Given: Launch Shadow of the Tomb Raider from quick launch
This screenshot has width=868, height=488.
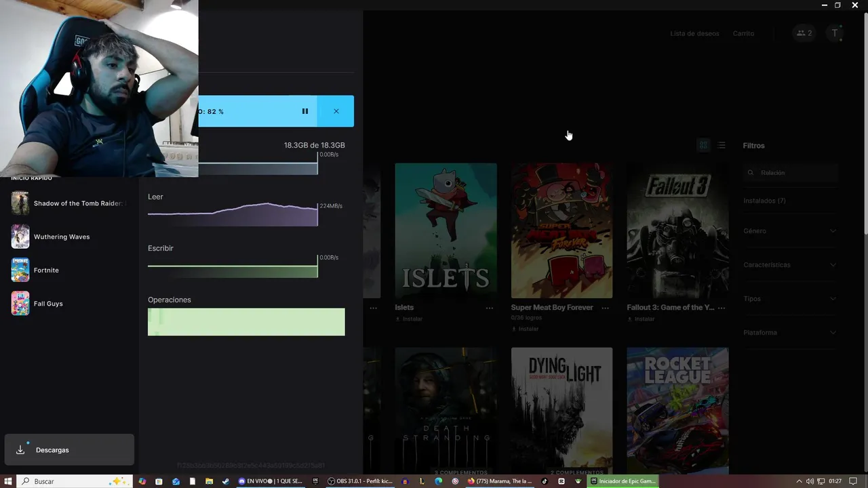Looking at the screenshot, I should [x=68, y=203].
